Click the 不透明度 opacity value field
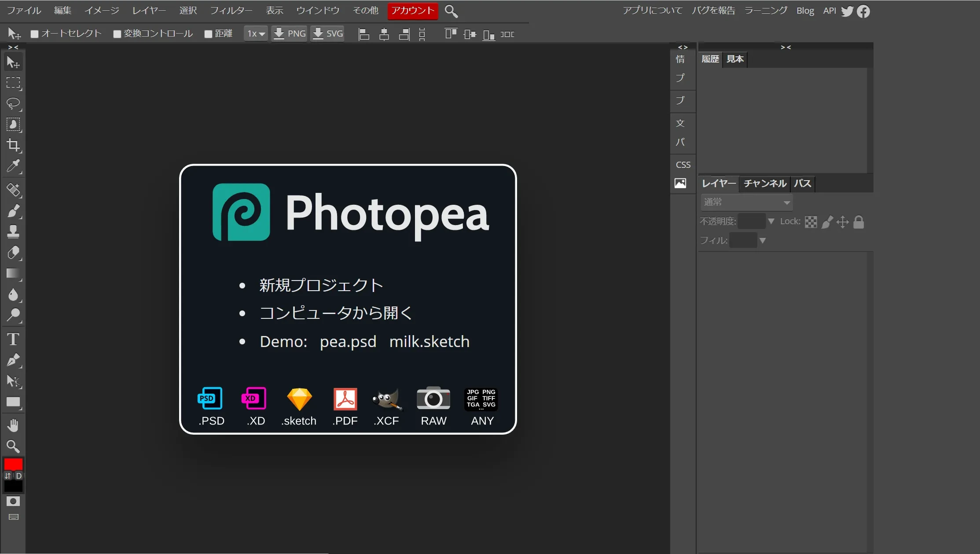 tap(752, 221)
